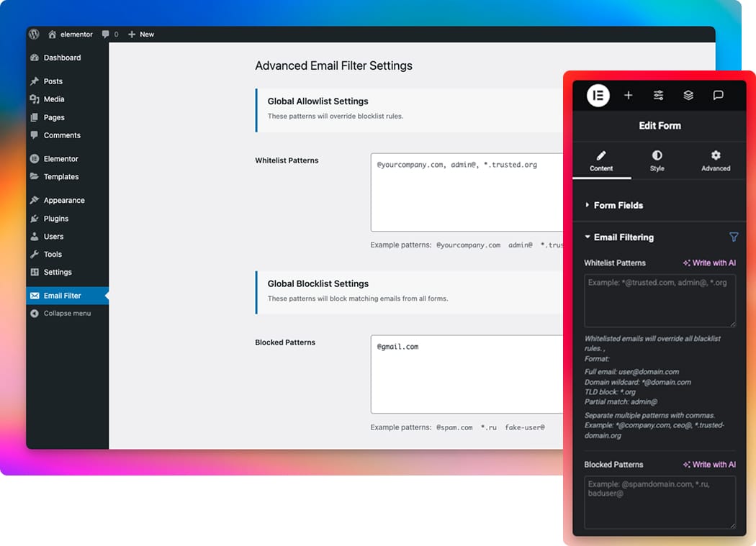This screenshot has width=756, height=546.
Task: Click the Whitelist Patterns field in Elementor panel
Action: point(660,301)
